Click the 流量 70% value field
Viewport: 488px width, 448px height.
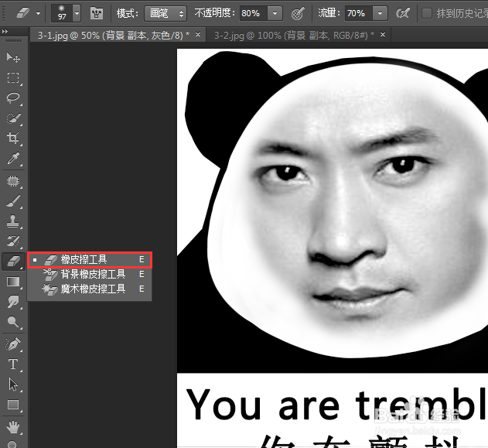pyautogui.click(x=359, y=13)
